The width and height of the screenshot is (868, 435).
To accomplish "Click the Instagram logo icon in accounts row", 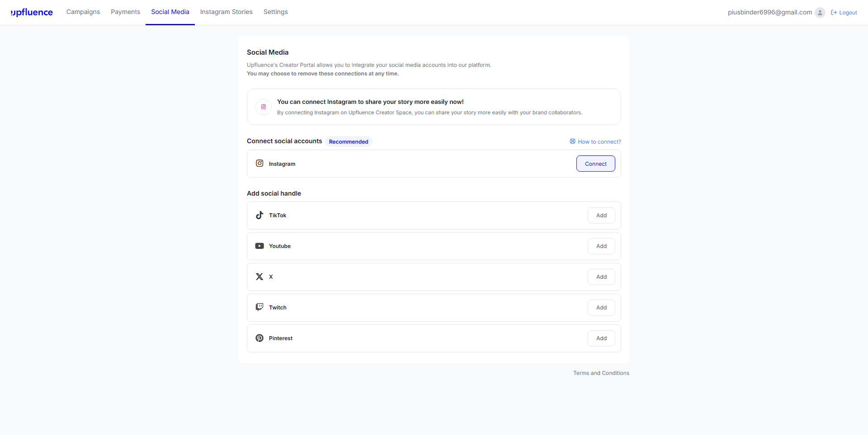I will pyautogui.click(x=259, y=163).
